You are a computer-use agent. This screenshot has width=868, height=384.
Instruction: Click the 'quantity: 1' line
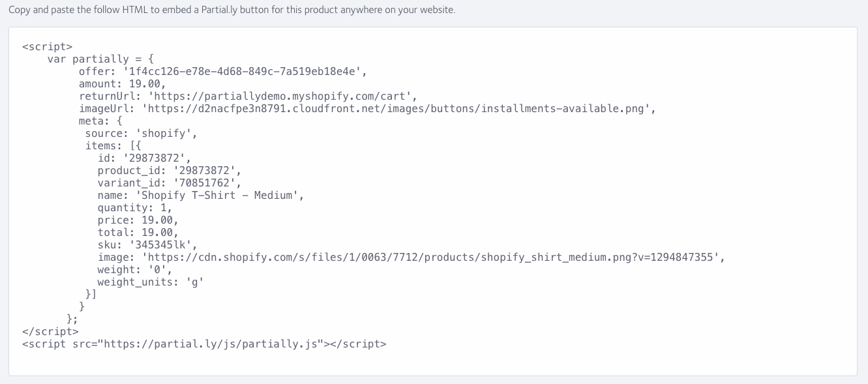click(135, 208)
